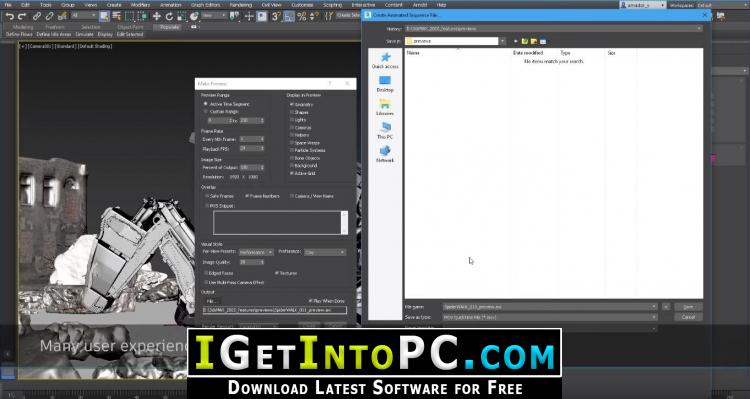750x399 pixels.
Task: Click the Undo arrow in main toolbar
Action: (x=10, y=16)
